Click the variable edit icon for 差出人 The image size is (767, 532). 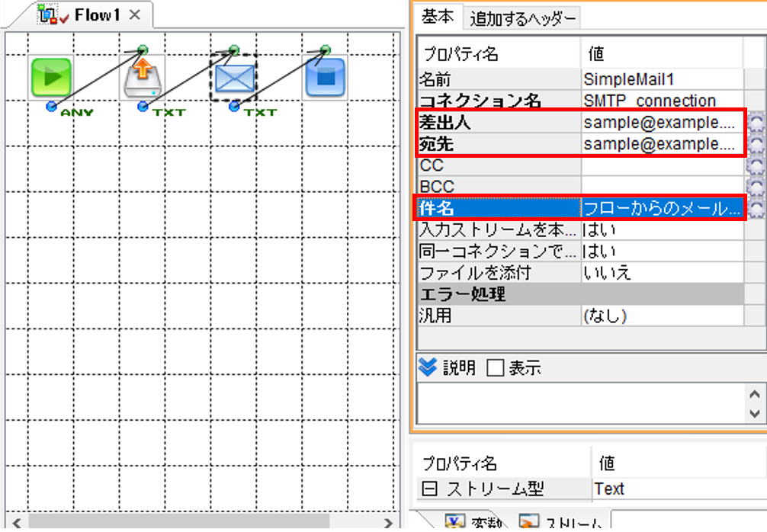coord(756,123)
